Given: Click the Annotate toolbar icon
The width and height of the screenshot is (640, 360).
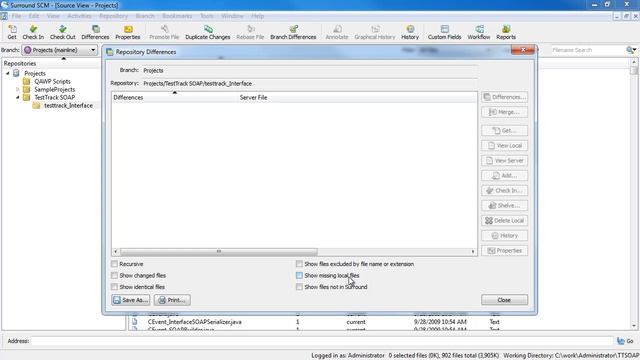Looking at the screenshot, I should pyautogui.click(x=337, y=32).
